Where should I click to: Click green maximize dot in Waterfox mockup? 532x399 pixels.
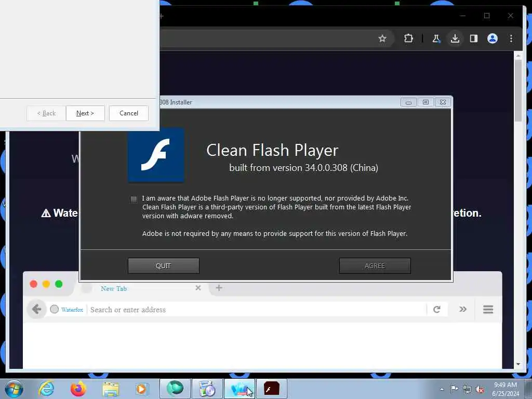point(59,284)
